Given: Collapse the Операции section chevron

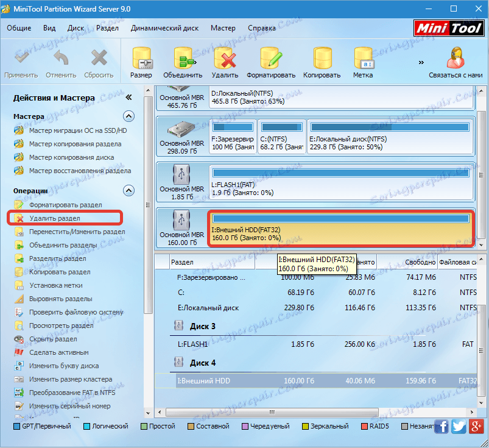Looking at the screenshot, I should coord(129,190).
